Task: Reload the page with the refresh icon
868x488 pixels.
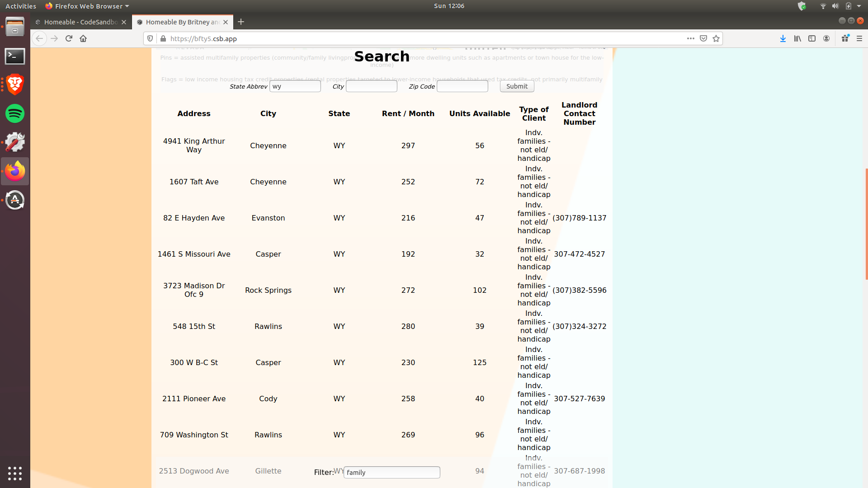Action: (69, 38)
